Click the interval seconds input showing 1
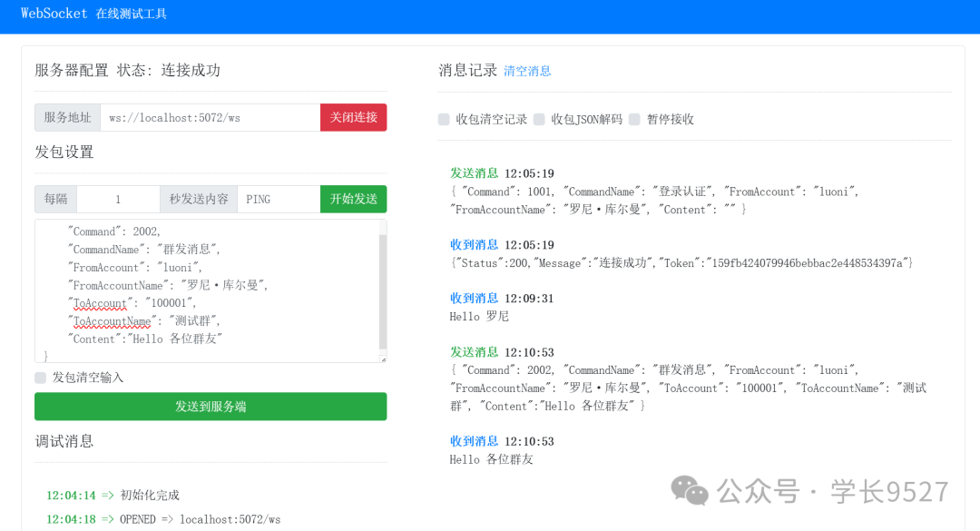Image resolution: width=980 pixels, height=531 pixels. (x=118, y=199)
